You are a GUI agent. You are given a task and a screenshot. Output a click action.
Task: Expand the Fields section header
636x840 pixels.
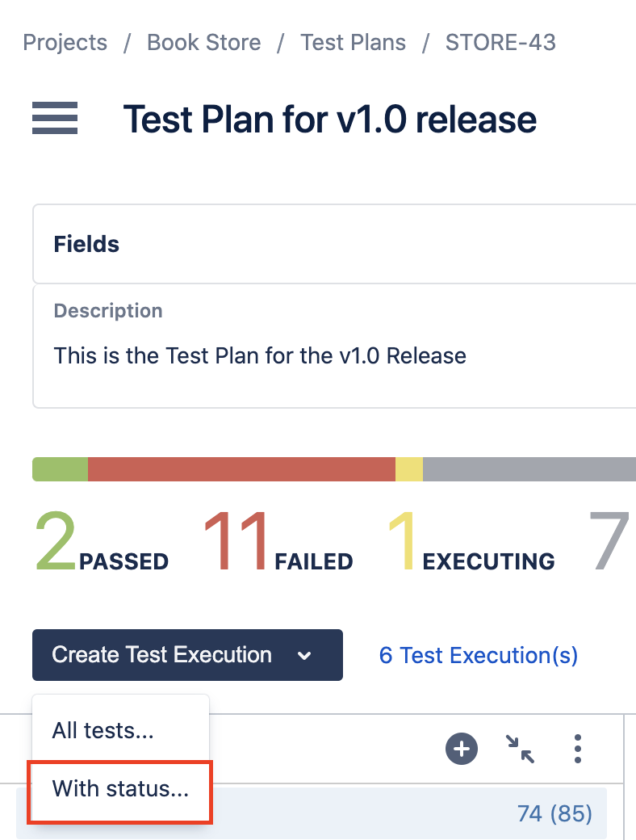point(334,244)
